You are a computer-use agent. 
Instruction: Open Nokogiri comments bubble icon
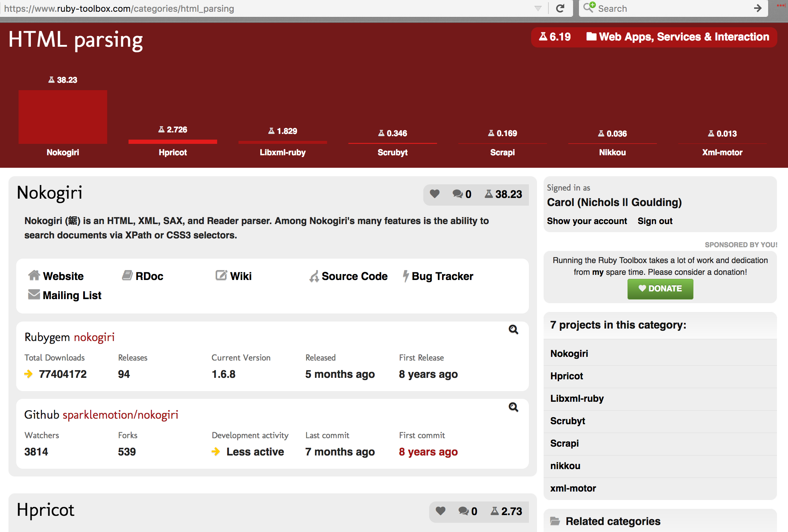[458, 194]
